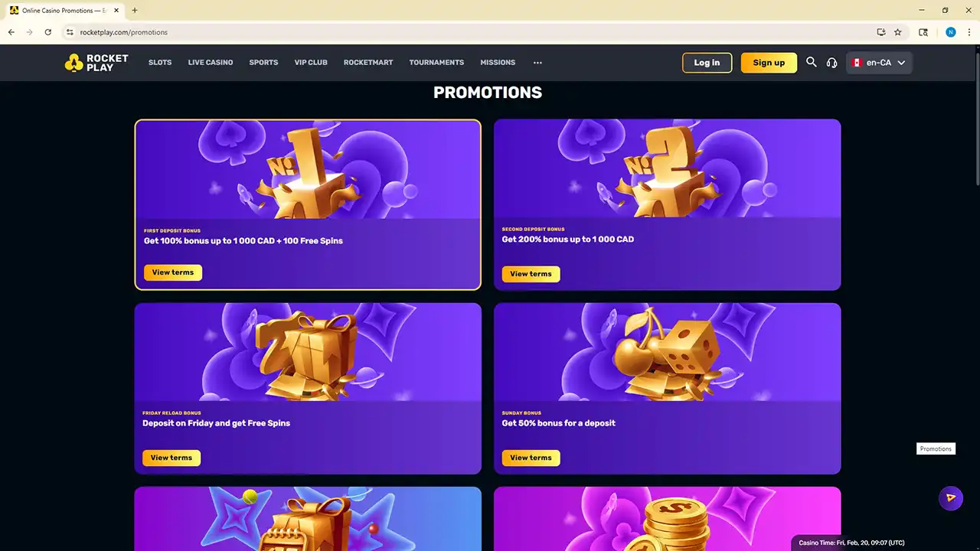View terms of the Sunday Bonus
Screen dimensions: 980x551
tap(531, 458)
